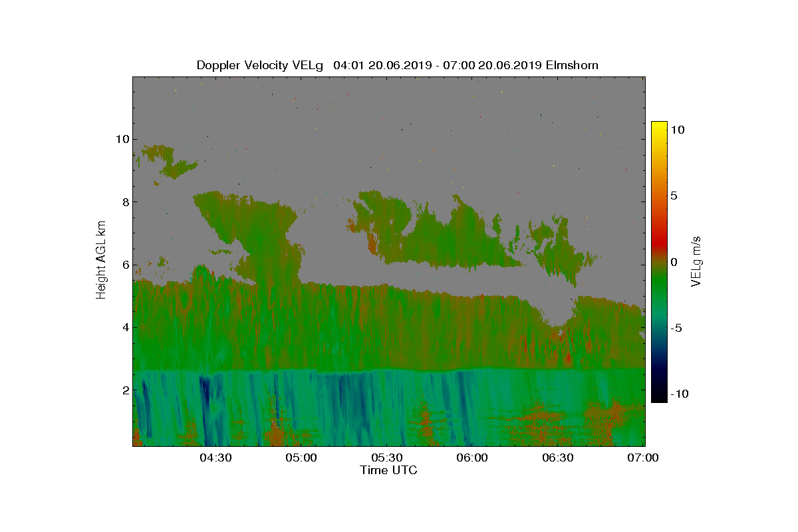This screenshot has width=798, height=532.
Task: Click the '05:00' time tick label
Action: pos(301,458)
